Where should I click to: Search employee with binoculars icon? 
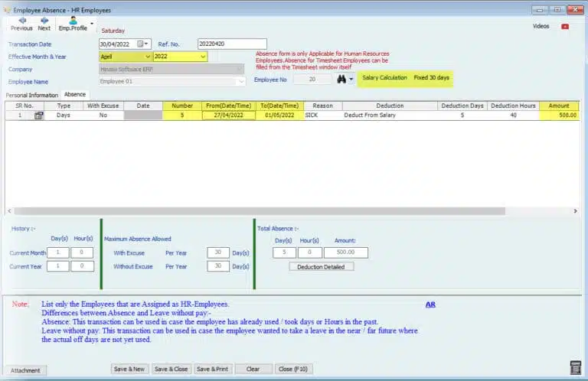click(341, 79)
